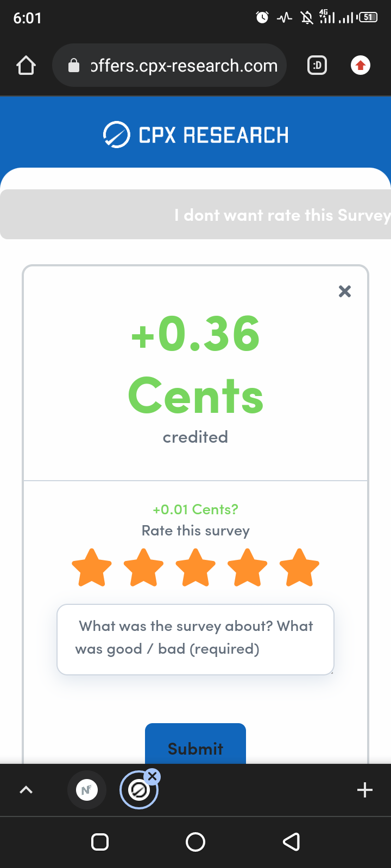This screenshot has width=391, height=868.
Task: Close the credited cents popup
Action: 345,291
